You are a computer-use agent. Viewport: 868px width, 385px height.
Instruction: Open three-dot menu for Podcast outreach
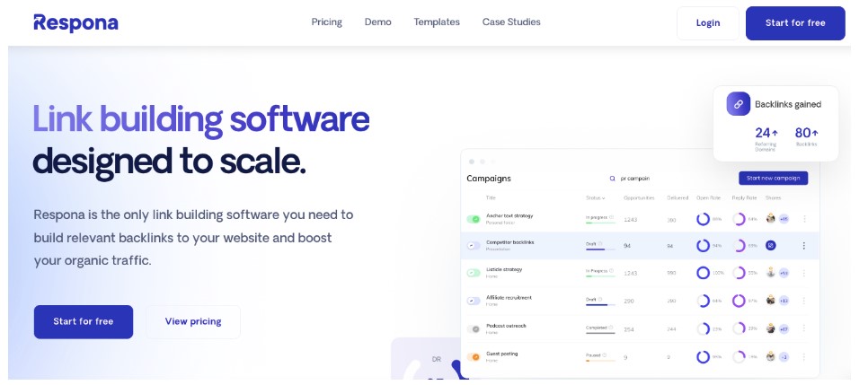(804, 328)
